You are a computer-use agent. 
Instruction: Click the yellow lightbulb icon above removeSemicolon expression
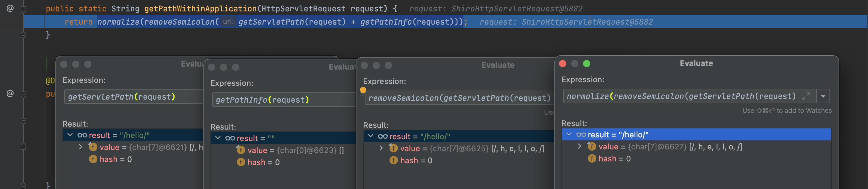(x=363, y=91)
